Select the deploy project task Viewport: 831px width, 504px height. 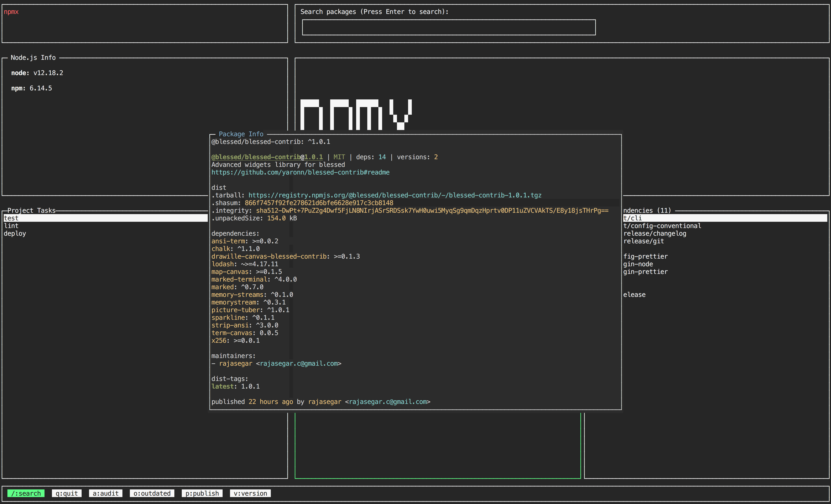(15, 233)
